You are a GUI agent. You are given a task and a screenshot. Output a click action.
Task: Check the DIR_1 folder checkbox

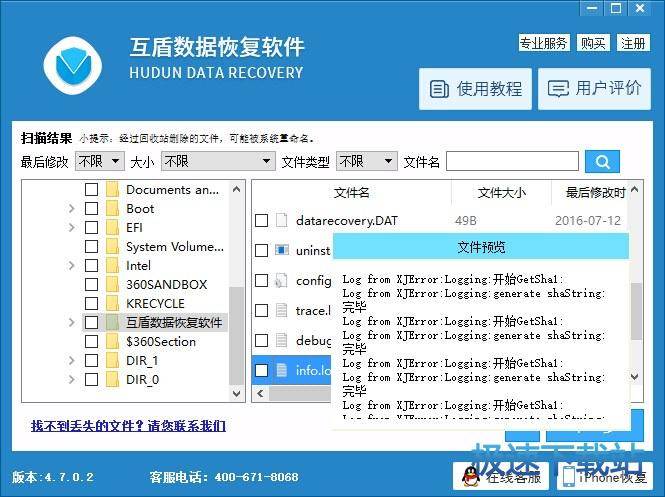[91, 360]
